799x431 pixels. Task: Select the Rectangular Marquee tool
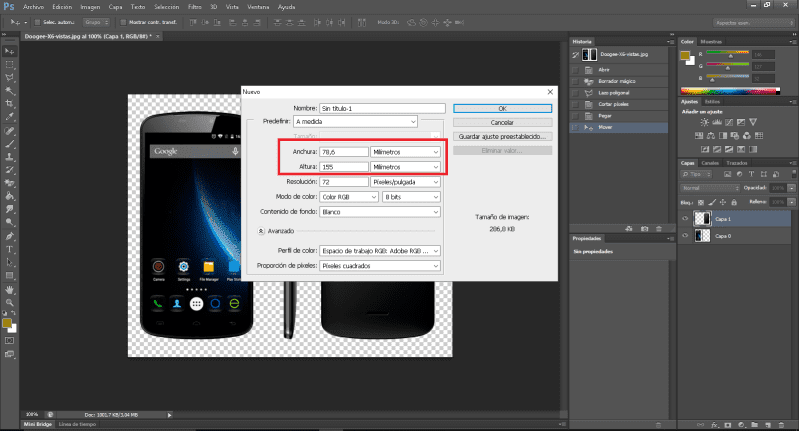tap(9, 65)
